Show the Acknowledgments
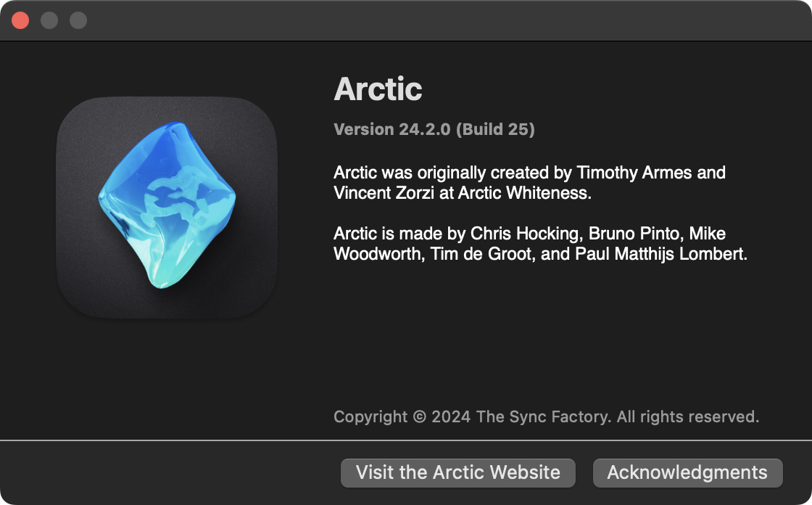Screen dimensions: 812x505 coord(687,472)
